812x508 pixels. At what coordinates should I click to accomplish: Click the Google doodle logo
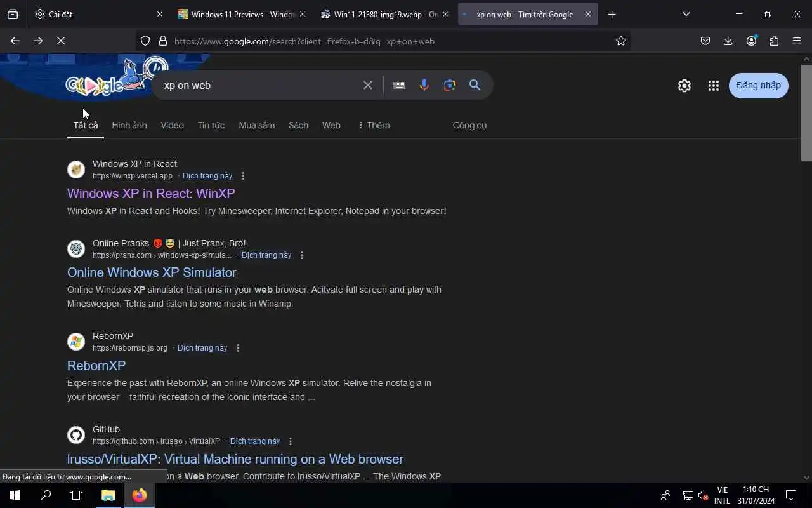95,84
